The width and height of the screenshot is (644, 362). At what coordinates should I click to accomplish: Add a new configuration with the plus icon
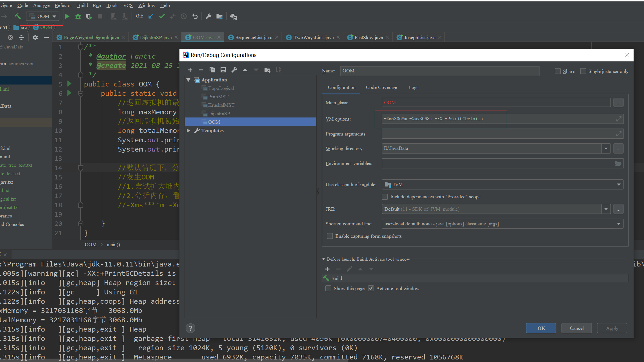(190, 70)
